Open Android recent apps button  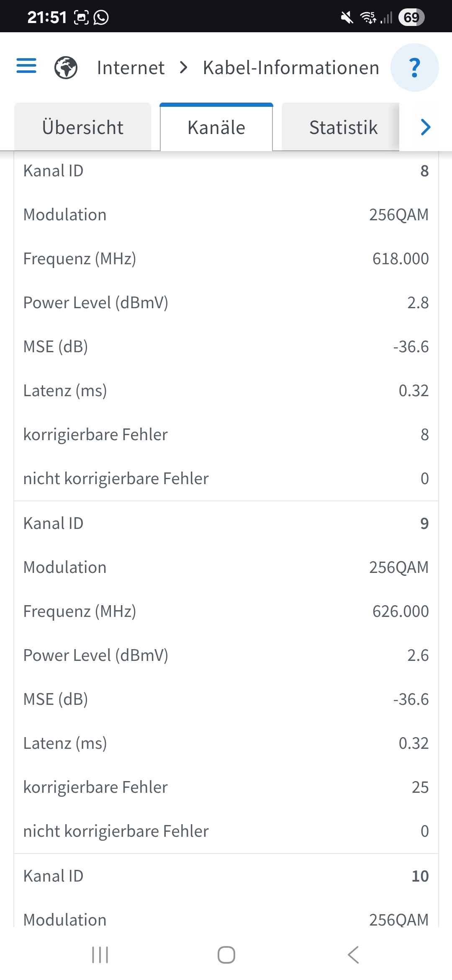[100, 955]
